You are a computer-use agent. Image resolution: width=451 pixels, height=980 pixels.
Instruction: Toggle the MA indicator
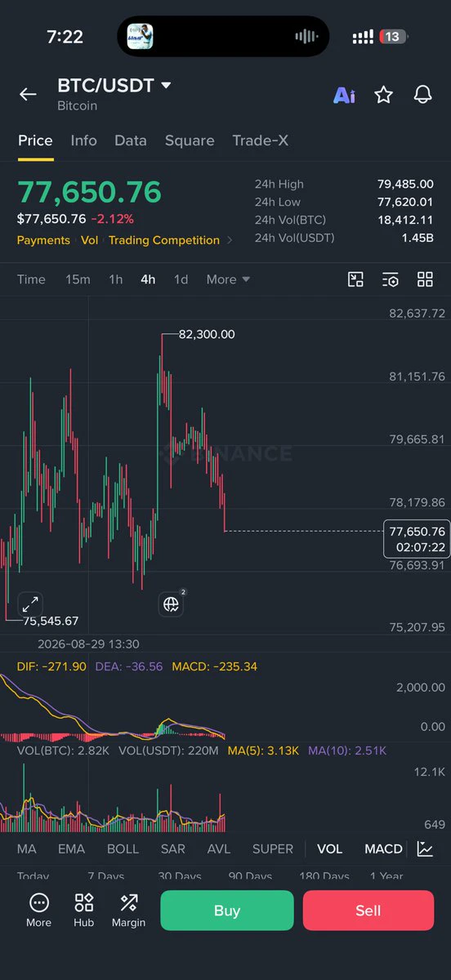coord(26,849)
